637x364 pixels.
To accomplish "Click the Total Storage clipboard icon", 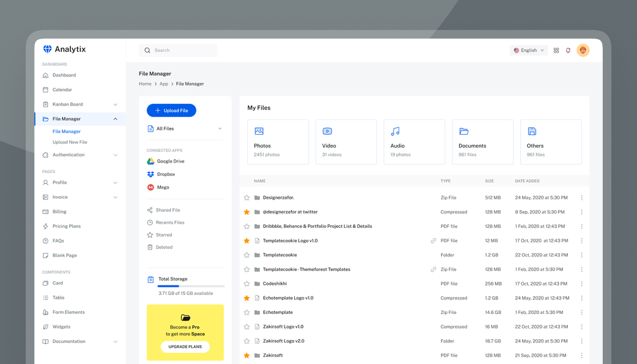I will coord(151,279).
